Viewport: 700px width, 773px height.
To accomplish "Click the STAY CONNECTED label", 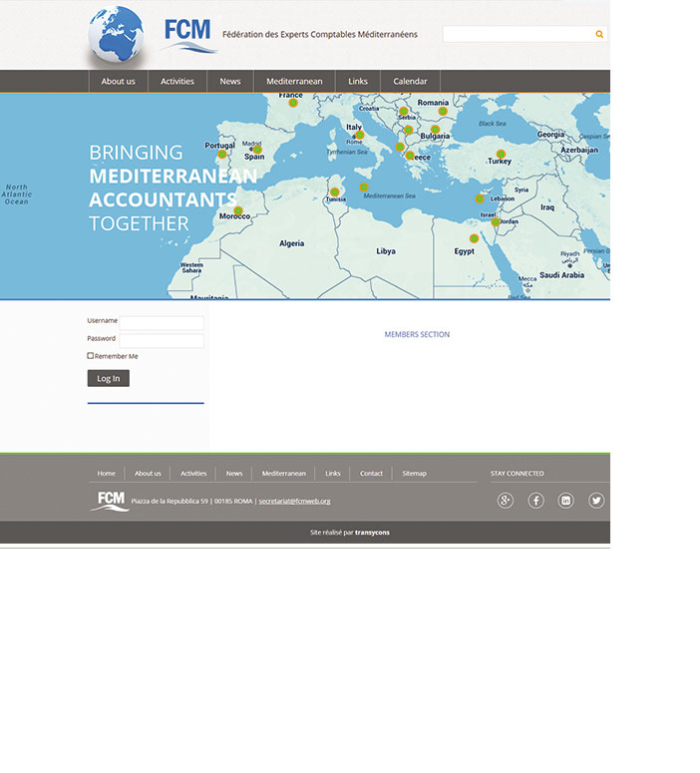I will point(518,473).
